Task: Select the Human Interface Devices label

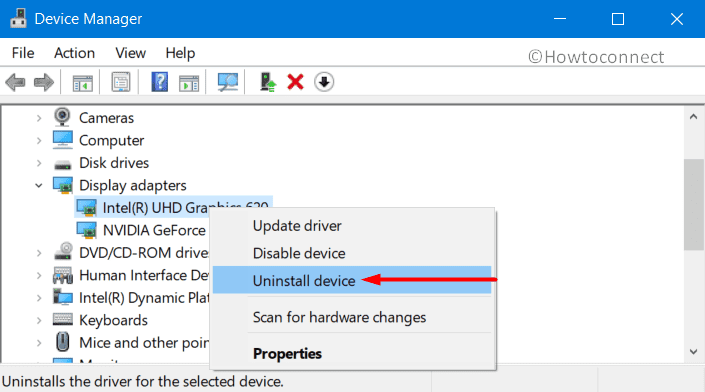Action: click(144, 275)
